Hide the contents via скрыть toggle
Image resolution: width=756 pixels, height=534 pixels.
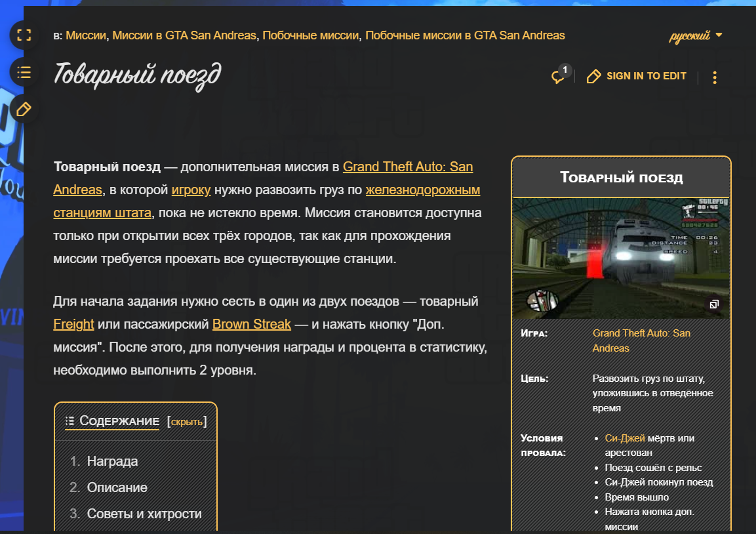[x=187, y=422]
